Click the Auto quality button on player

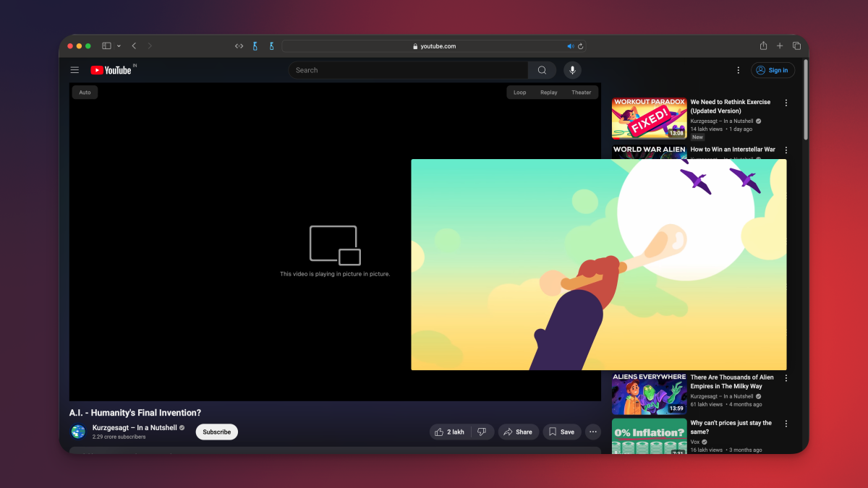85,93
